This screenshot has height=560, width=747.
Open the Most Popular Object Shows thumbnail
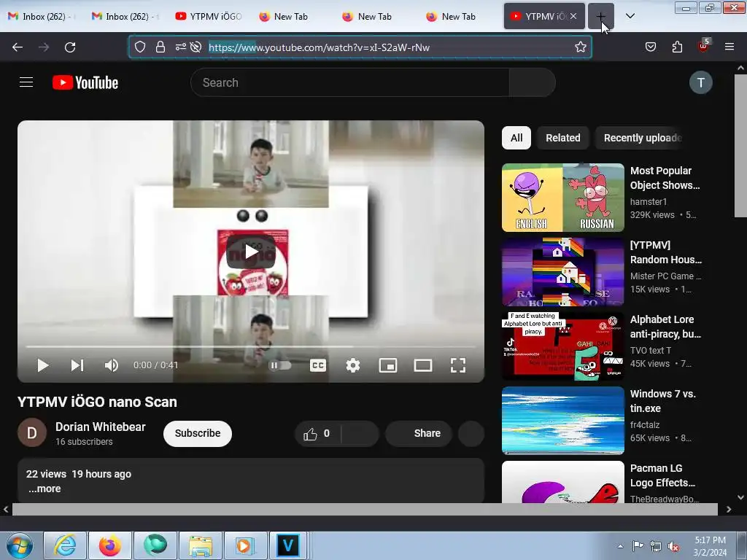[x=562, y=198]
